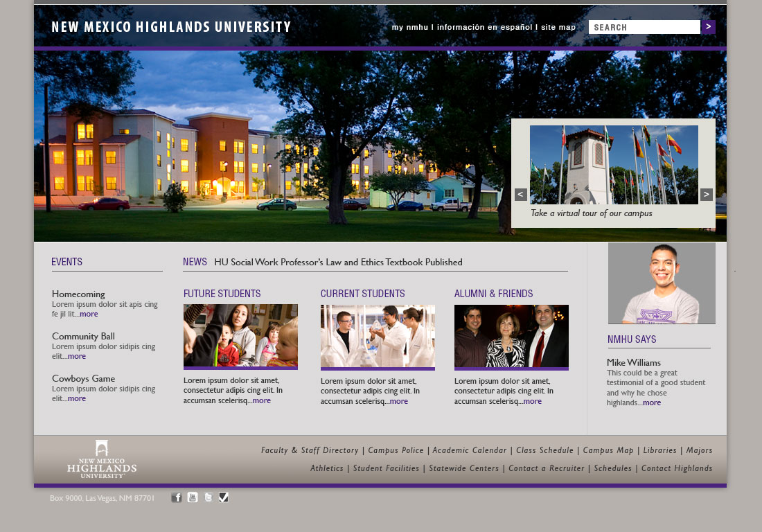Open Campus Map footer link
This screenshot has height=532, width=762.
(x=608, y=450)
